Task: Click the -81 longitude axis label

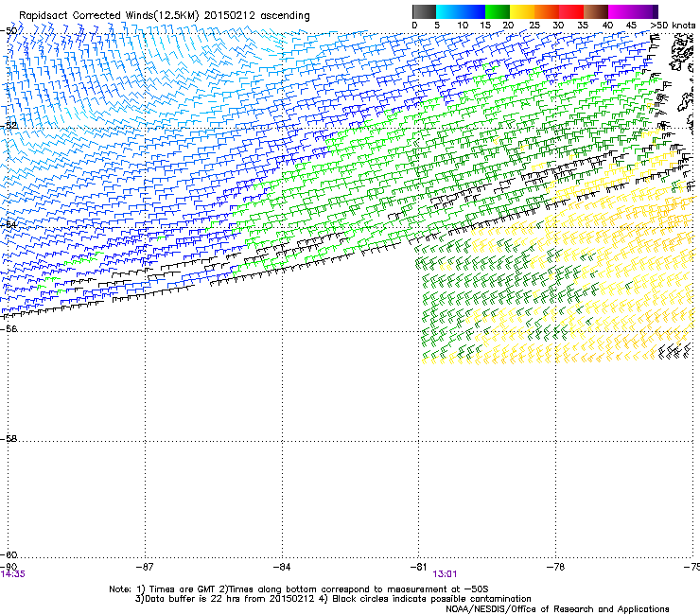Action: point(419,567)
